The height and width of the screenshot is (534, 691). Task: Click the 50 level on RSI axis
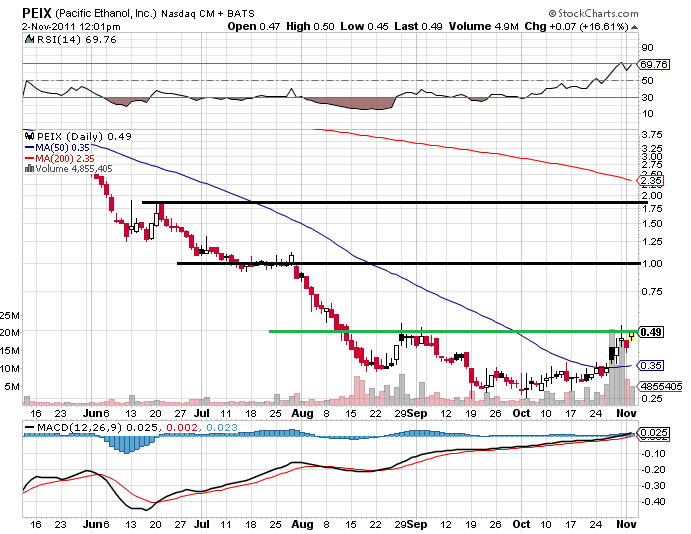(647, 81)
